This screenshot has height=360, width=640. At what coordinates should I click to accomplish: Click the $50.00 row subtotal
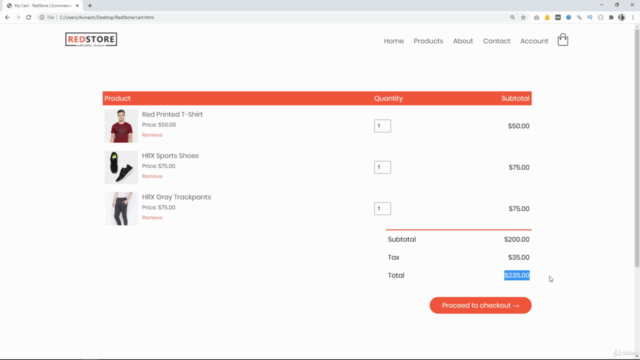[519, 126]
